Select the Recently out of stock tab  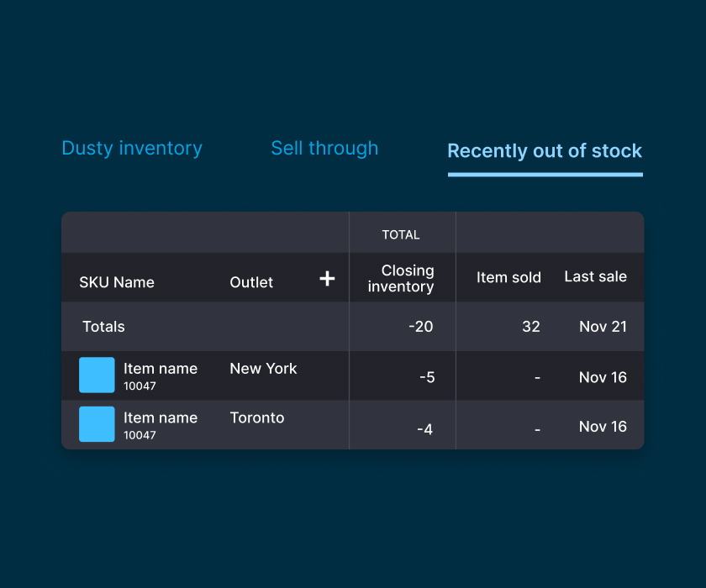545,151
